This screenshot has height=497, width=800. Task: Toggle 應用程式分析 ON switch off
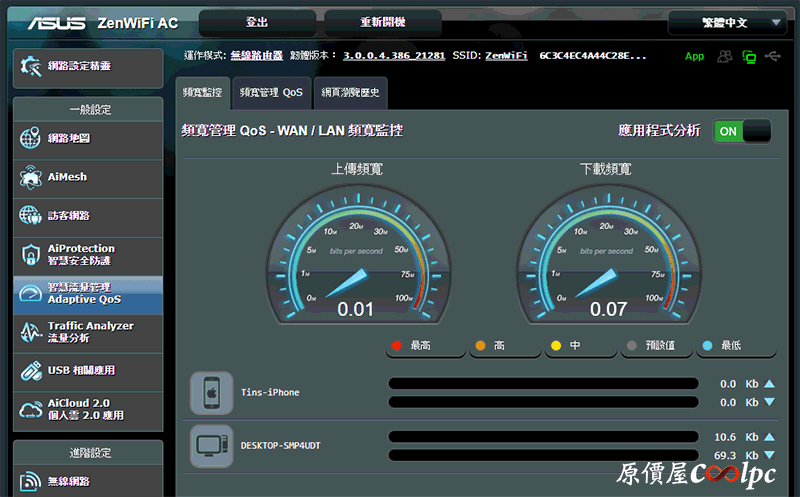click(x=742, y=132)
